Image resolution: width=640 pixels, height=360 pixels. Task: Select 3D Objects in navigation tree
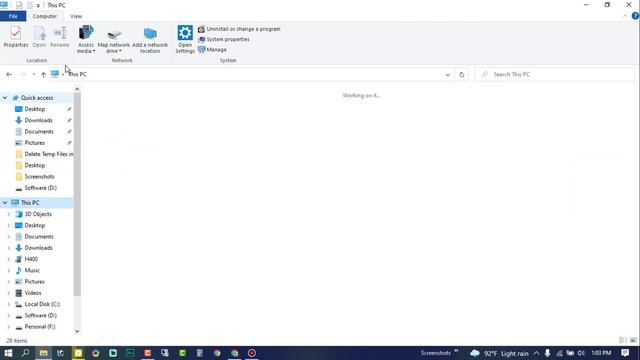pos(37,214)
